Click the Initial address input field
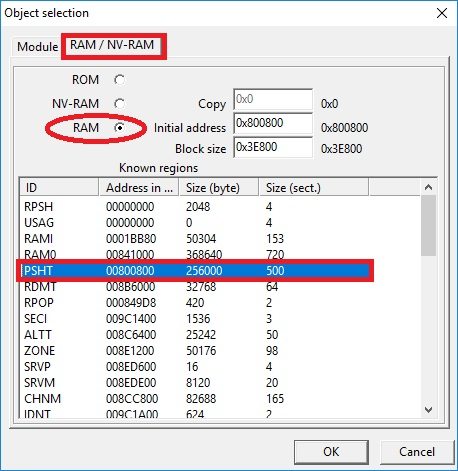 point(273,123)
